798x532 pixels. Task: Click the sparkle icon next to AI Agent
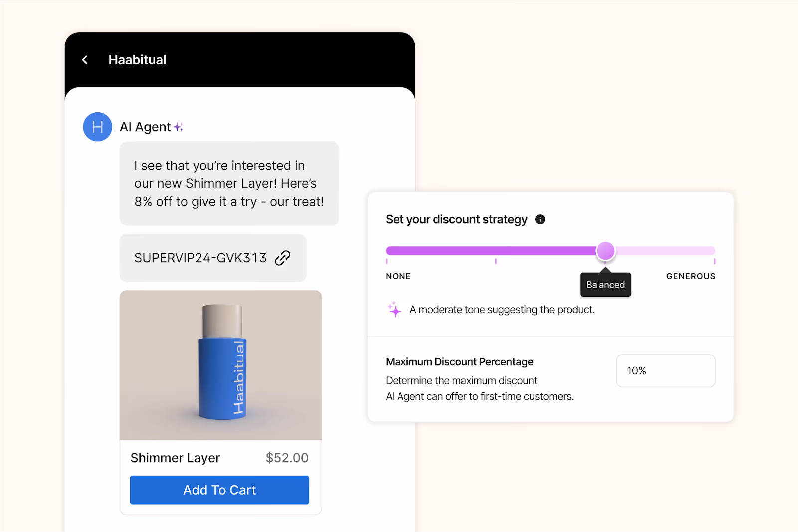pyautogui.click(x=179, y=126)
